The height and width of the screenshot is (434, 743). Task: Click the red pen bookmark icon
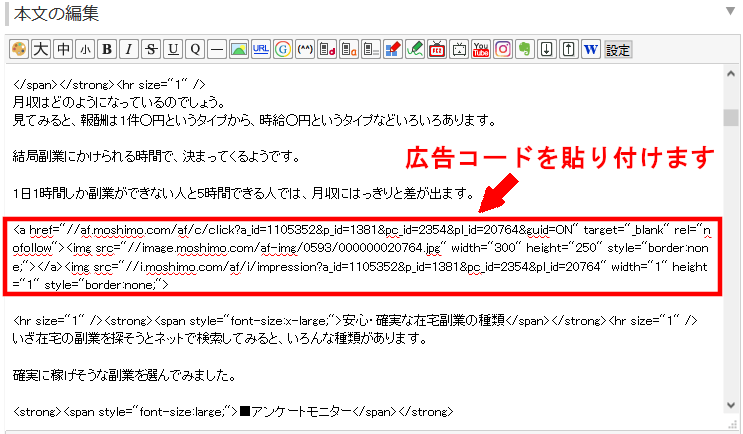pos(393,49)
